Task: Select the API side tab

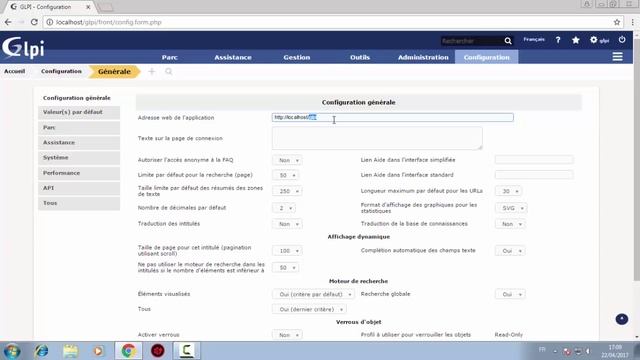Action: coord(79,188)
